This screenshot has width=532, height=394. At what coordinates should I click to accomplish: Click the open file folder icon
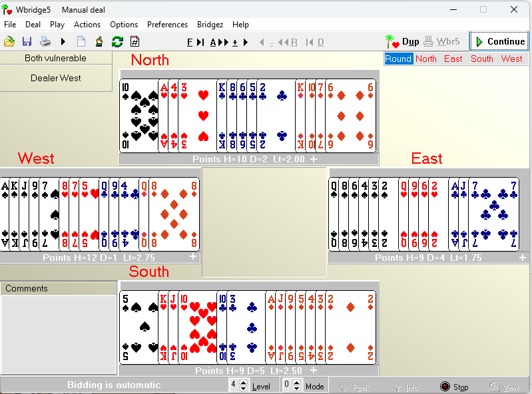tap(9, 41)
